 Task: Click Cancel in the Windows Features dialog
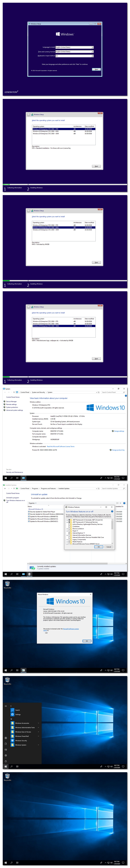point(109,547)
